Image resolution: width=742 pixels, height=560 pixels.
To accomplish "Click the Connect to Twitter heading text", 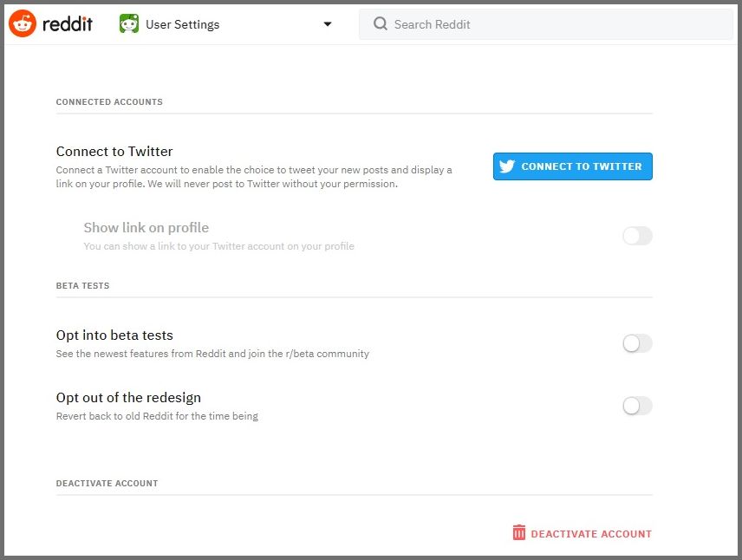I will coord(114,152).
